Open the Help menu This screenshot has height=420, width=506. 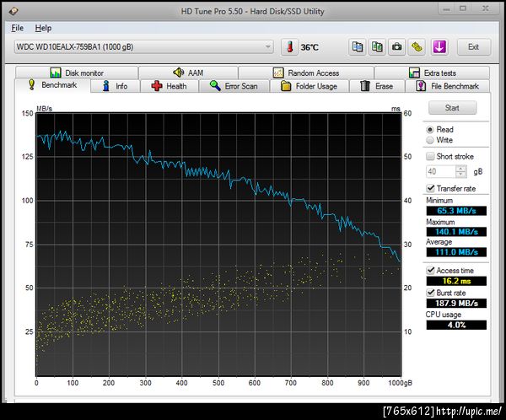coord(43,28)
